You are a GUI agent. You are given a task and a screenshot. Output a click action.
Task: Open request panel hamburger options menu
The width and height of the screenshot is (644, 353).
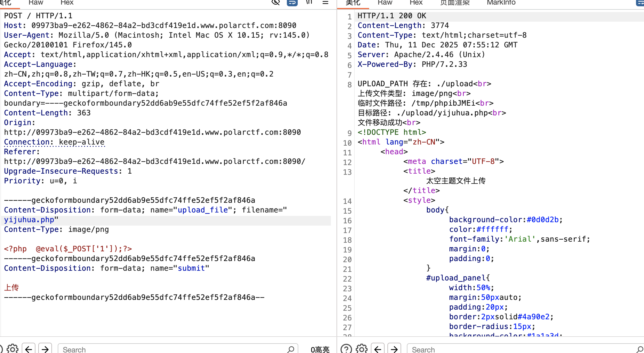tap(325, 3)
